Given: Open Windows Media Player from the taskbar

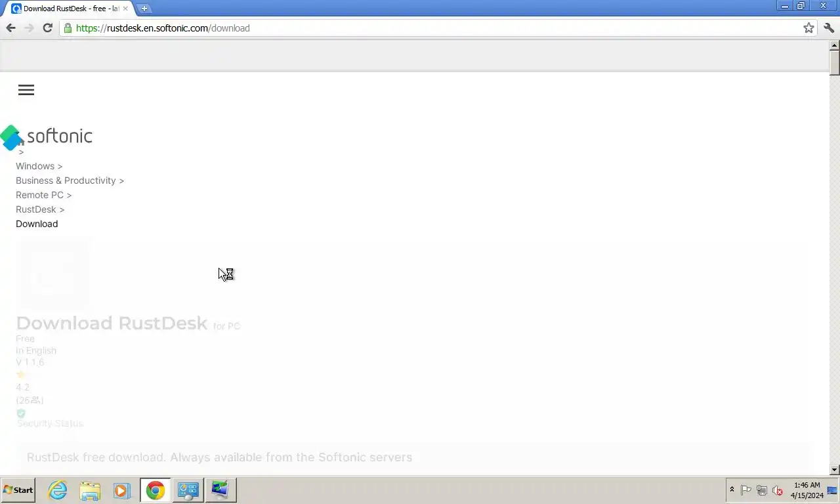Looking at the screenshot, I should (122, 490).
